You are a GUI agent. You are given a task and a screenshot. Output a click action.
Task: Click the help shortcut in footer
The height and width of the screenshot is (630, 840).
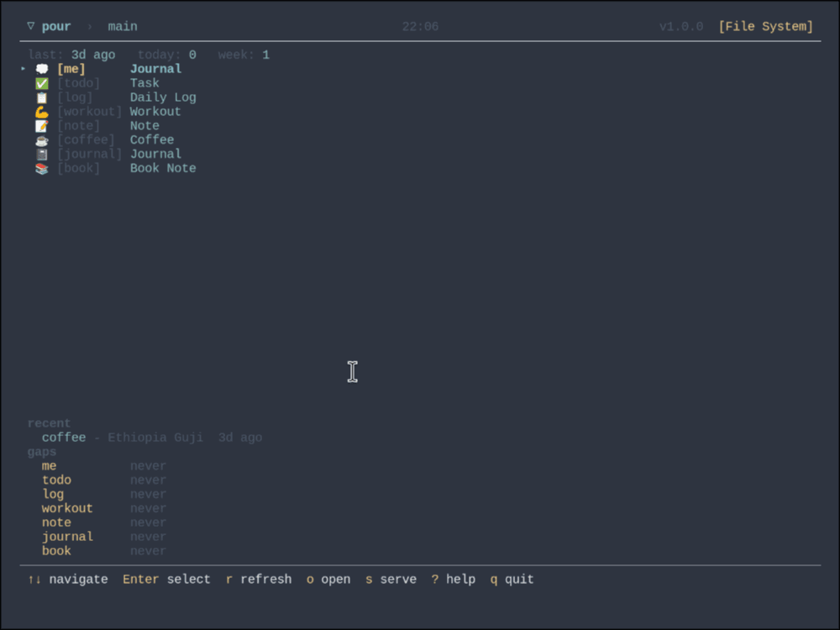coord(454,579)
